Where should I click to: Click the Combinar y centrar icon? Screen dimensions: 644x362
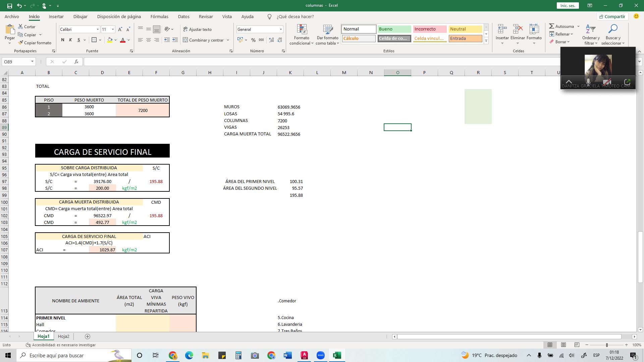click(185, 40)
